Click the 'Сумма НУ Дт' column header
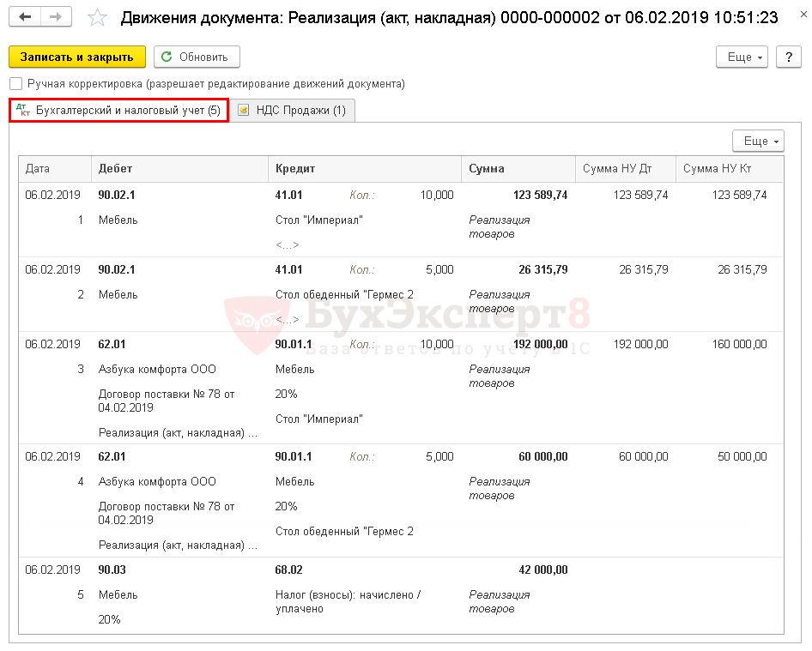 626,169
